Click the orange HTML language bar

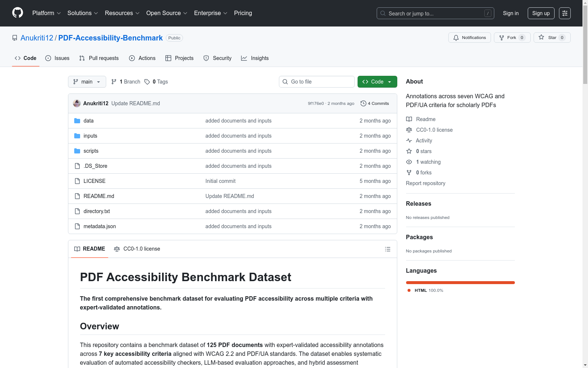[460, 283]
